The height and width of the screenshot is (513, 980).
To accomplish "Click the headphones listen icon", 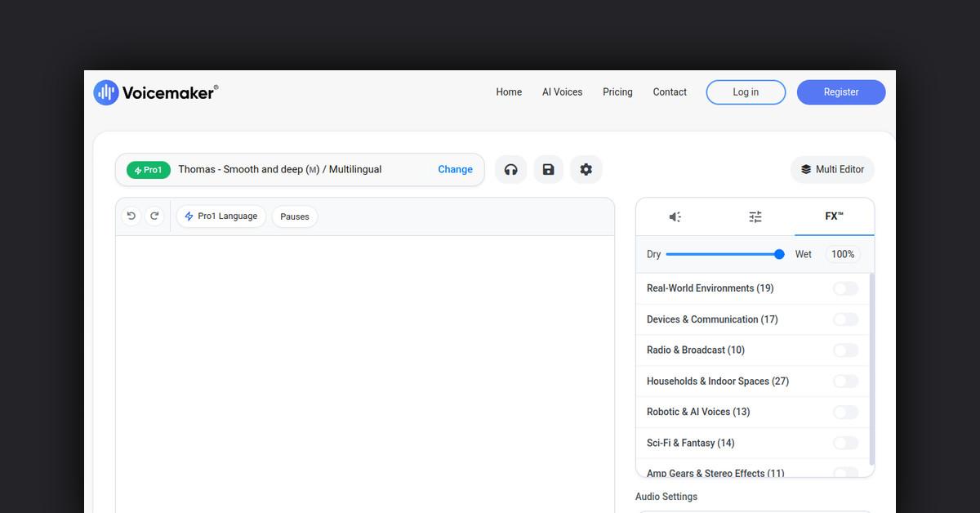I will [510, 170].
